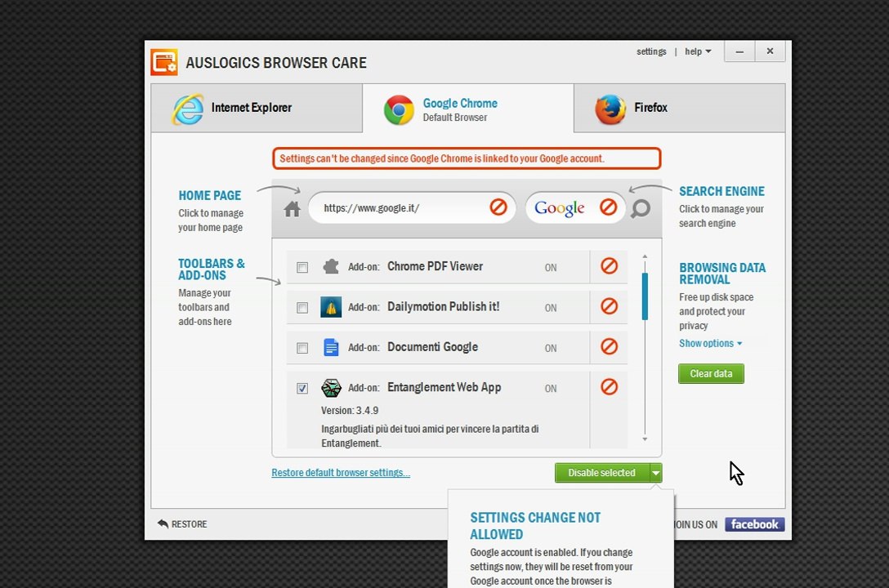Click the red Google account warning banner

pyautogui.click(x=467, y=158)
